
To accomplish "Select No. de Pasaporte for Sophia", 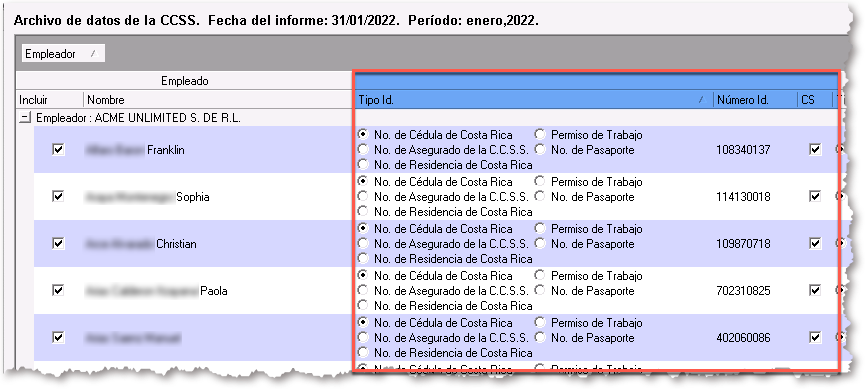I will (x=540, y=196).
